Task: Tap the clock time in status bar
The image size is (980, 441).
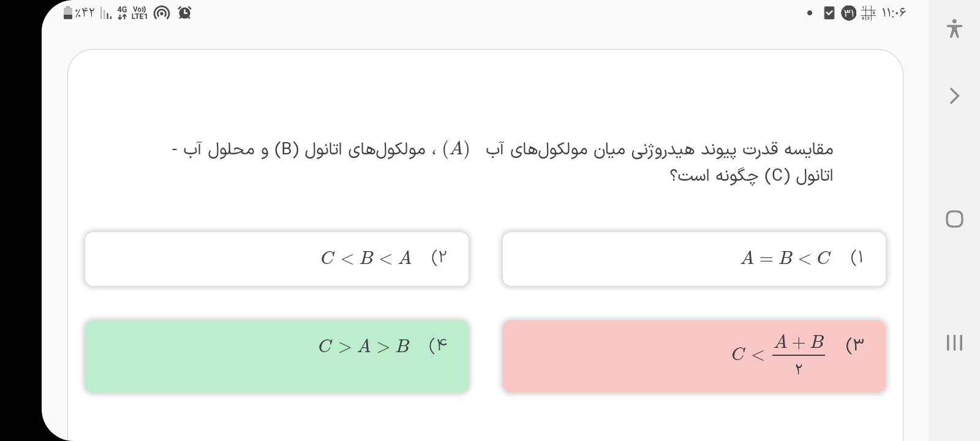Action: point(894,13)
